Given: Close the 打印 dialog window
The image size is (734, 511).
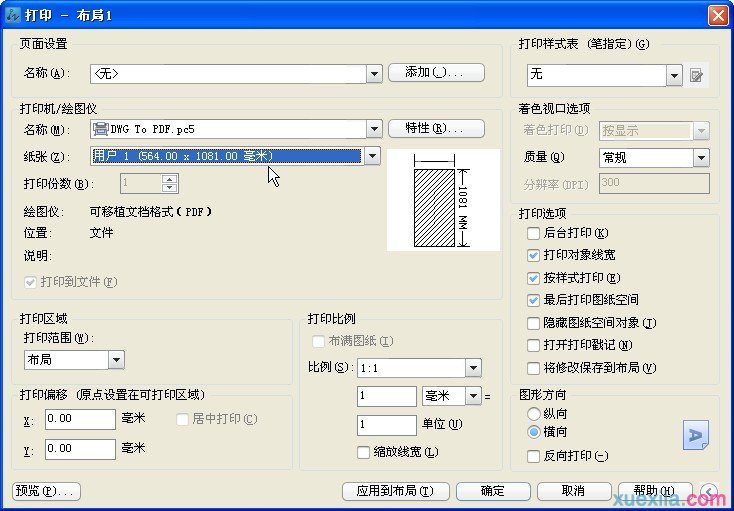Looking at the screenshot, I should tap(718, 15).
